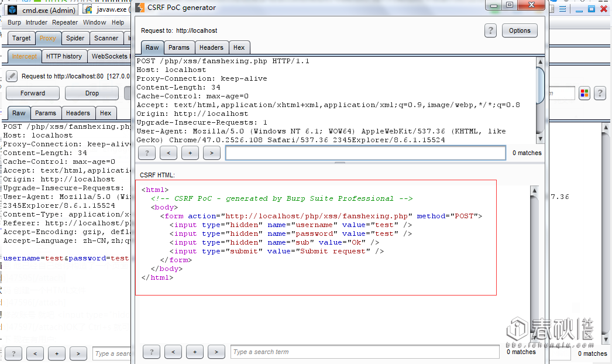This screenshot has height=364, width=612.
Task: Click 'username=test&password=test' body text in Burp
Action: (x=66, y=258)
